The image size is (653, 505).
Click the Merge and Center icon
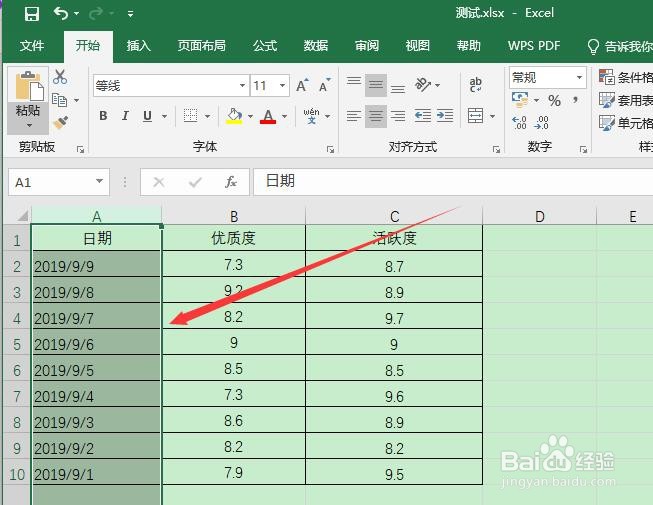pos(476,116)
